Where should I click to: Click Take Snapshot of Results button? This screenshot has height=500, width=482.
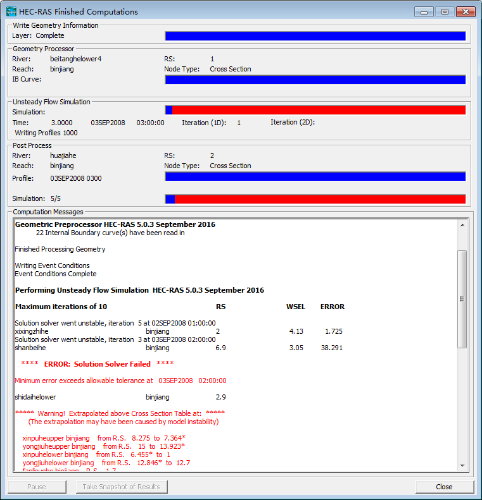122,487
